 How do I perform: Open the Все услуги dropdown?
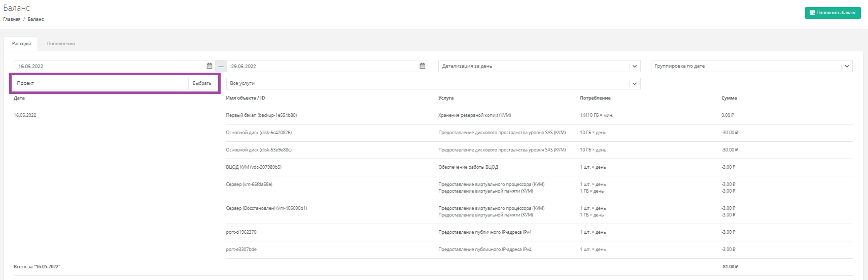coord(433,83)
